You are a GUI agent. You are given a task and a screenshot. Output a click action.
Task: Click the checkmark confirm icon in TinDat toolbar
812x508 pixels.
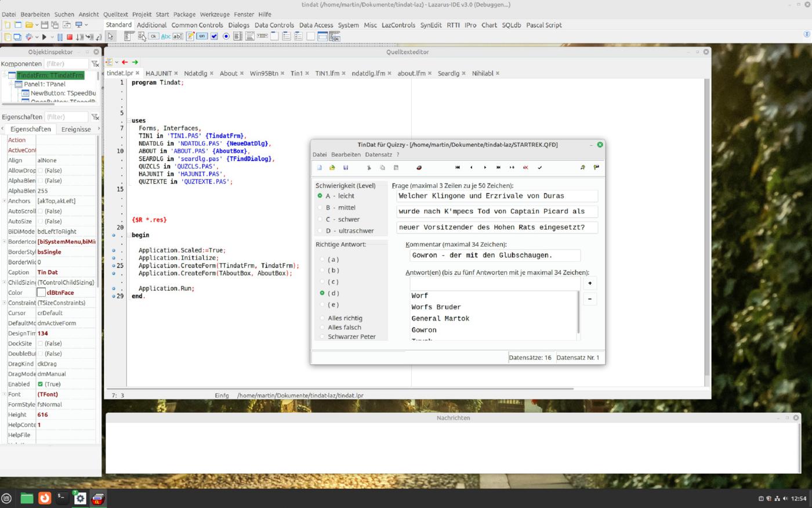pos(539,167)
